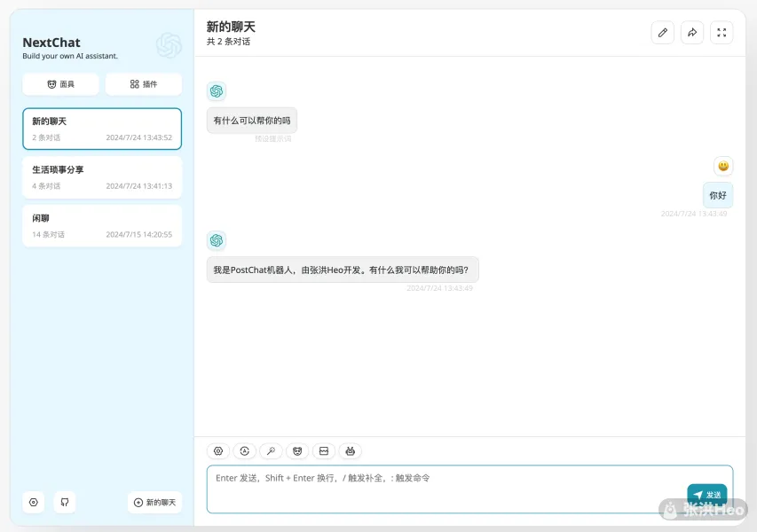Click the 新的聊天 title in chat header
This screenshot has width=757, height=532.
(x=231, y=27)
